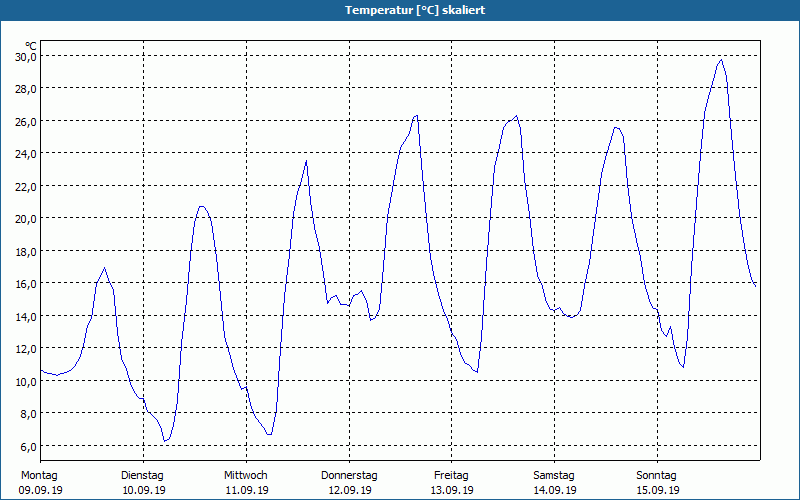800x500 pixels.
Task: Click Monday's temperature peak near 17°C
Action: click(x=105, y=268)
